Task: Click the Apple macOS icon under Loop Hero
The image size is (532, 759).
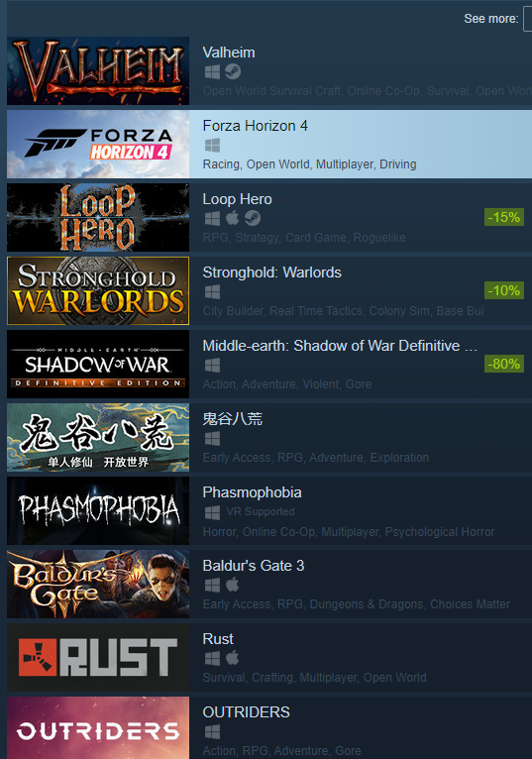Action: point(233,218)
